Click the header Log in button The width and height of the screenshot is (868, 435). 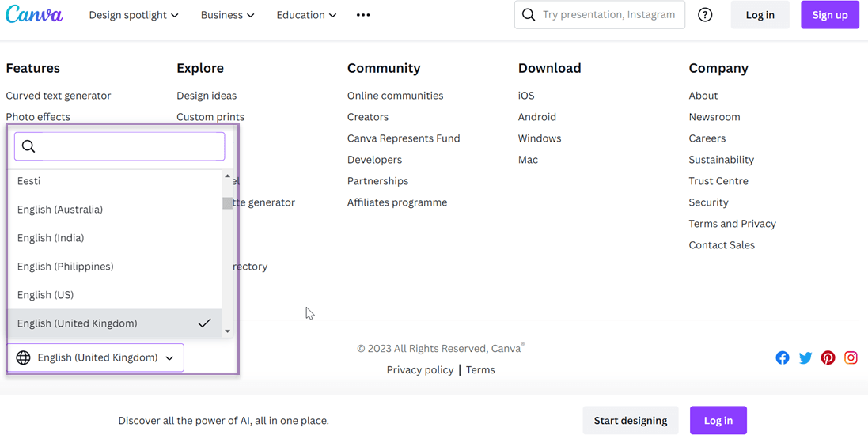pyautogui.click(x=760, y=15)
